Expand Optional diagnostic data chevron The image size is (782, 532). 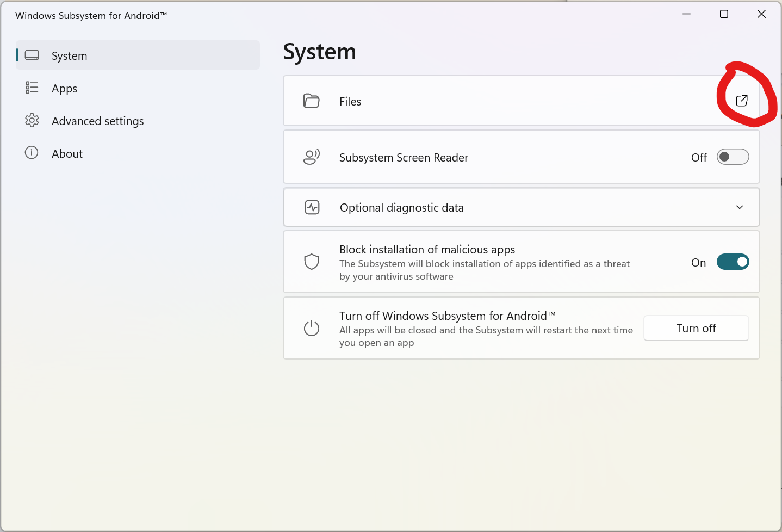click(740, 207)
